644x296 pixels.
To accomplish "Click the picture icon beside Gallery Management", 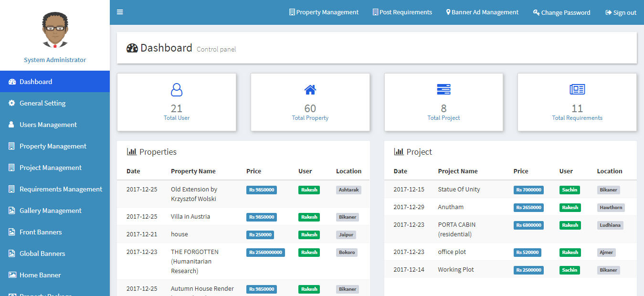I will coord(12,211).
